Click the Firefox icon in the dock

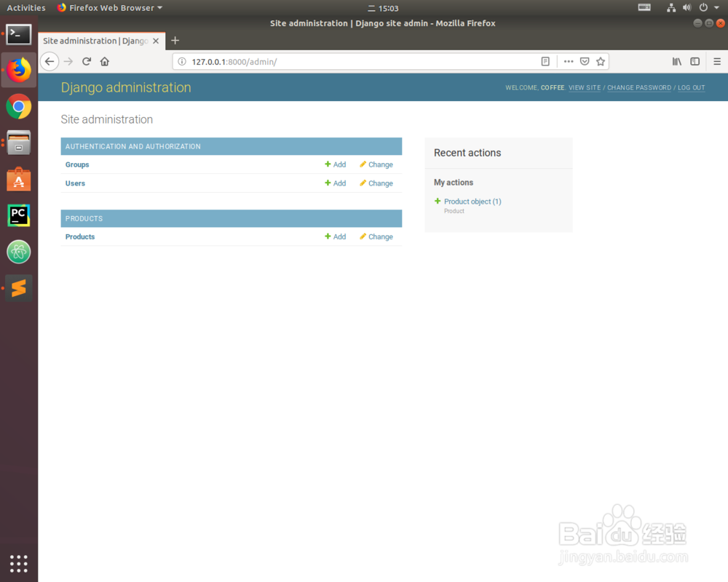[19, 70]
